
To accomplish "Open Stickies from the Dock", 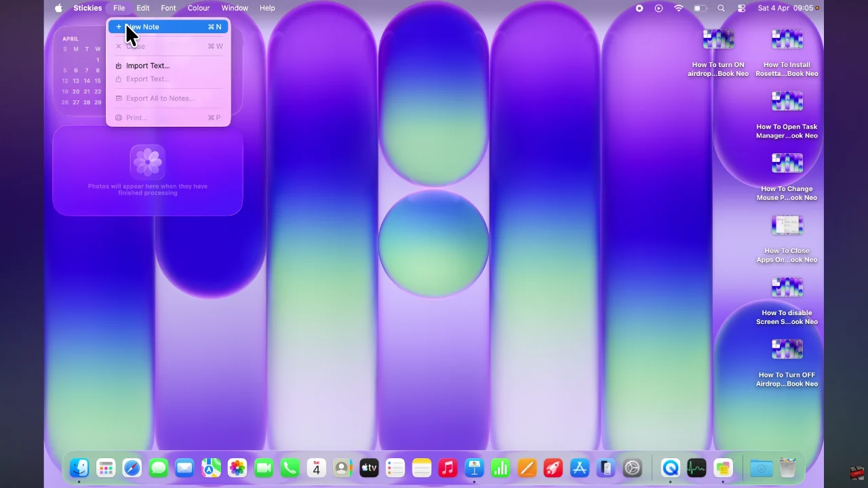I will (723, 468).
